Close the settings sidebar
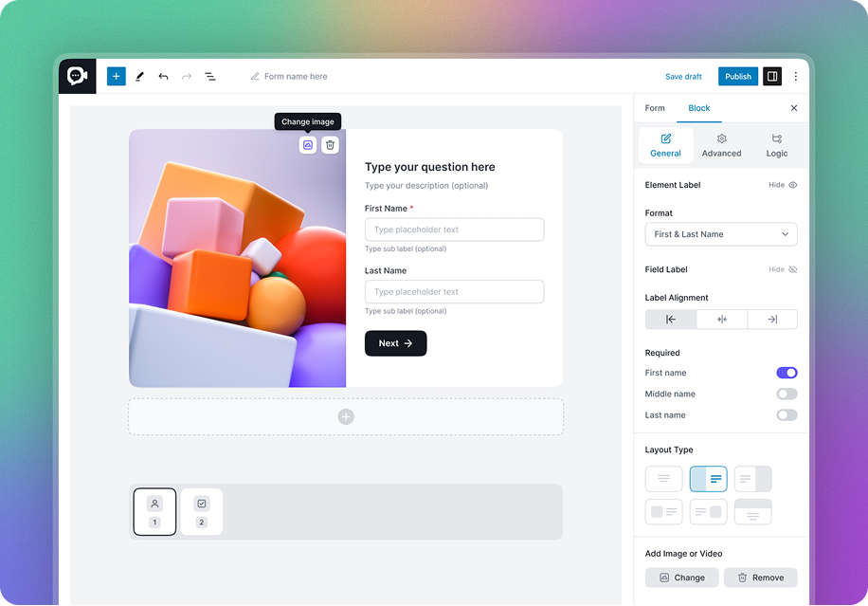The image size is (868, 606). coord(794,108)
